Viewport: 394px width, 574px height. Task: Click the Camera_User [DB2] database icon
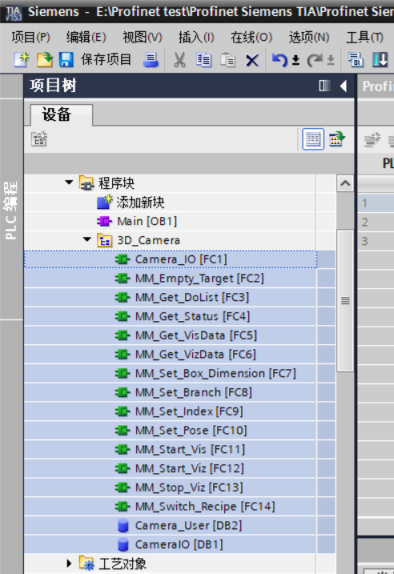(123, 526)
